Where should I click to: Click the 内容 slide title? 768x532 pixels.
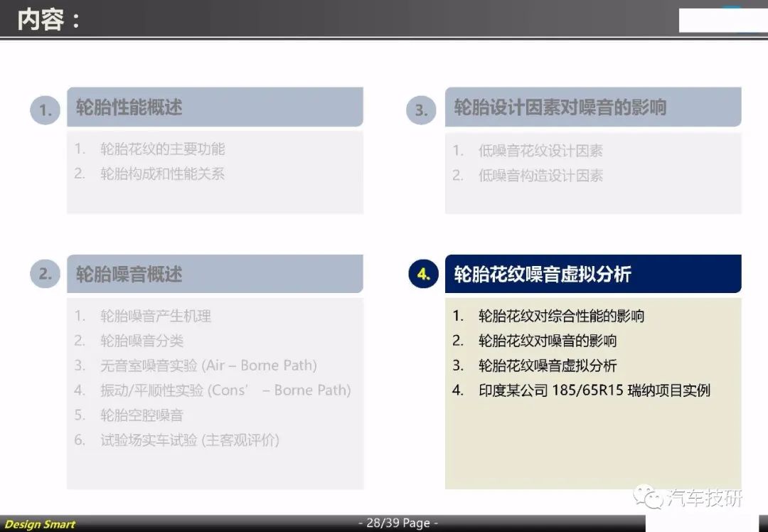(x=48, y=20)
